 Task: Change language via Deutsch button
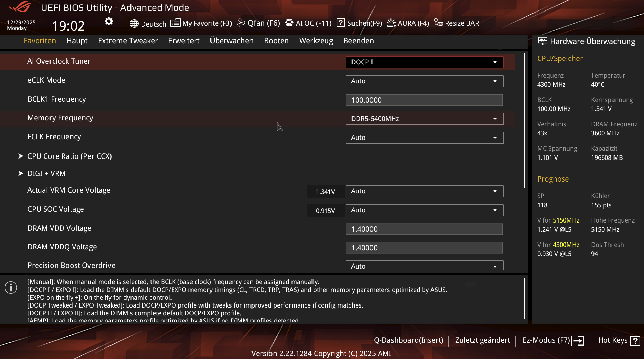154,24
